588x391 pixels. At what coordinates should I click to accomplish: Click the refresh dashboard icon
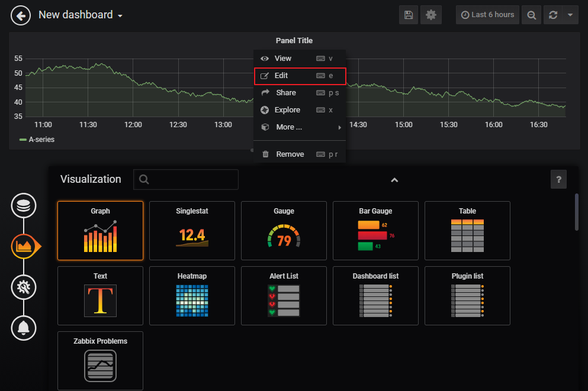pyautogui.click(x=553, y=15)
